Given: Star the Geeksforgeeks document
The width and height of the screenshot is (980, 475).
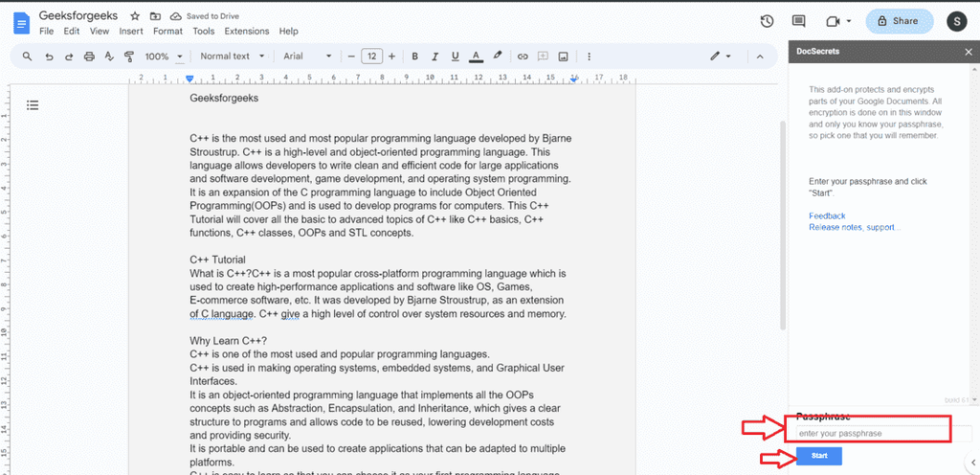Looking at the screenshot, I should click(135, 17).
